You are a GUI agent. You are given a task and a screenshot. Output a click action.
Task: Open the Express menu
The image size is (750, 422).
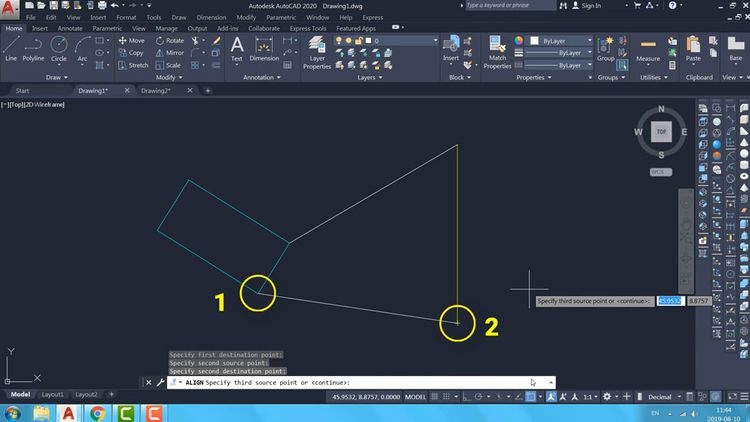tap(373, 17)
